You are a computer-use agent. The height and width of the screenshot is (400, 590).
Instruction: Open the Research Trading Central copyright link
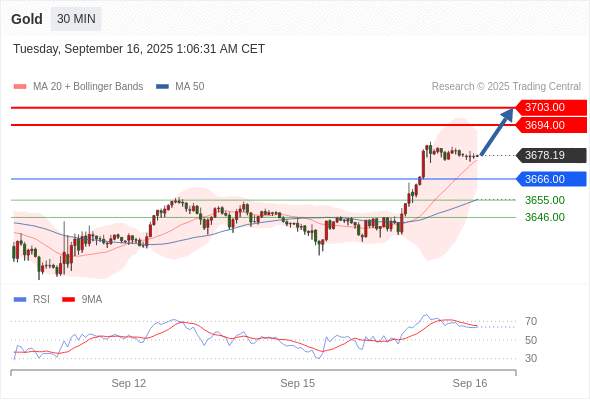coord(506,87)
